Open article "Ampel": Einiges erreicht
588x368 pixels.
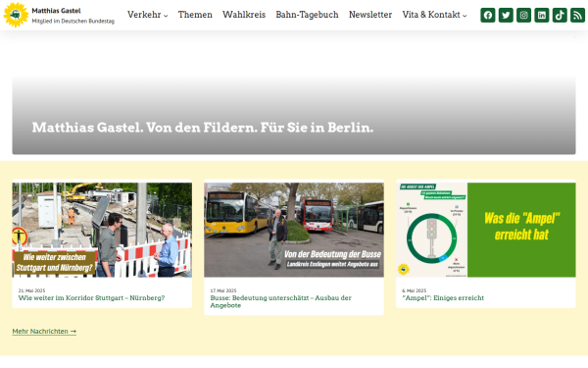tap(443, 297)
